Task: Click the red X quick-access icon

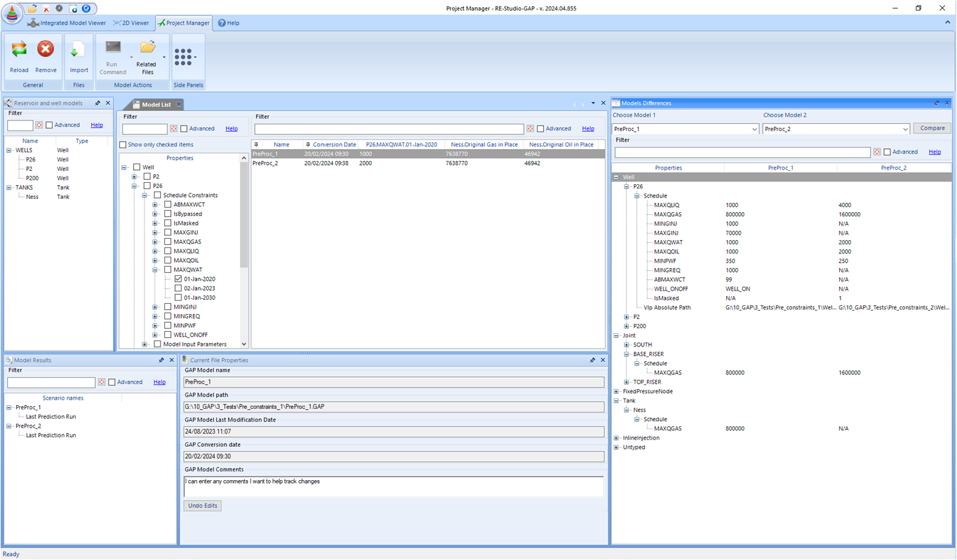Action: [46, 9]
